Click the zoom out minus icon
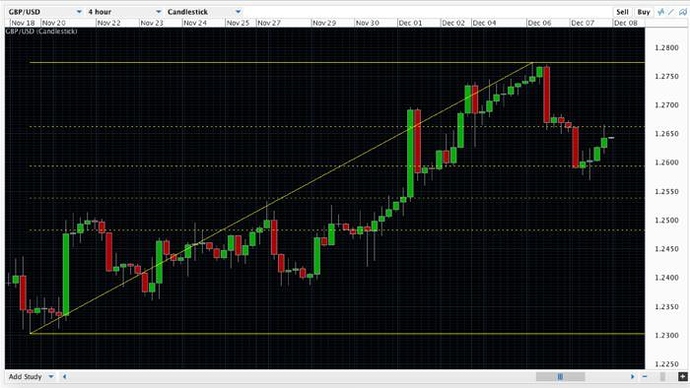The width and height of the screenshot is (690, 388). tap(645, 377)
